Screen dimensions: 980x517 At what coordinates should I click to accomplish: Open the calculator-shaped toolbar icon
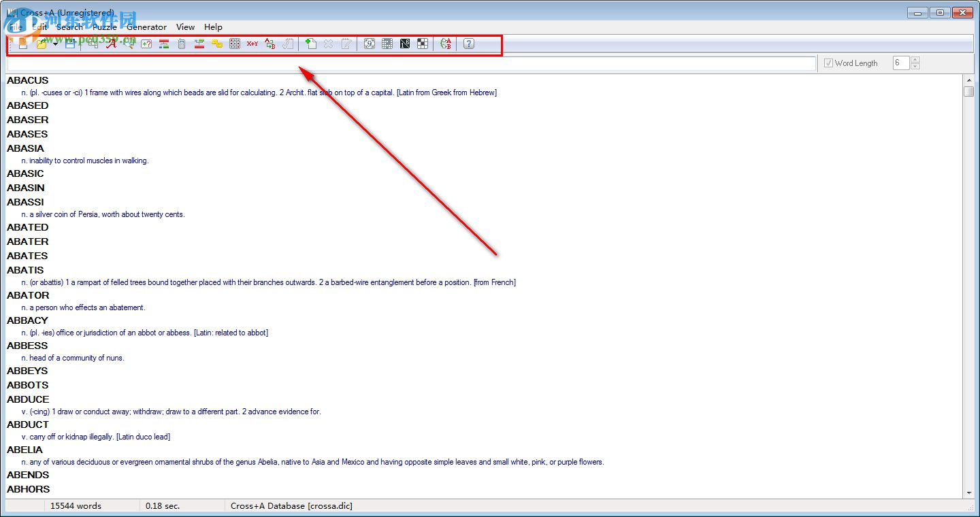pyautogui.click(x=182, y=44)
